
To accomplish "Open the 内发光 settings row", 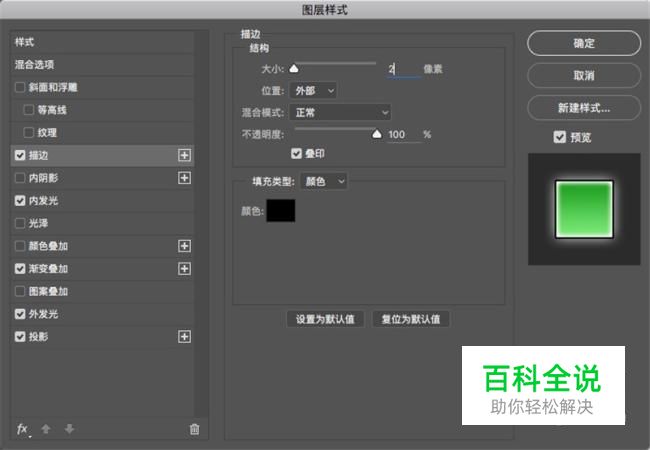I will click(x=102, y=201).
